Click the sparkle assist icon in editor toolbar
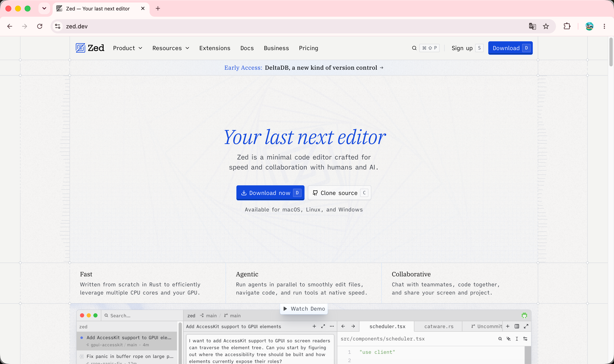614x364 pixels. [509, 339]
